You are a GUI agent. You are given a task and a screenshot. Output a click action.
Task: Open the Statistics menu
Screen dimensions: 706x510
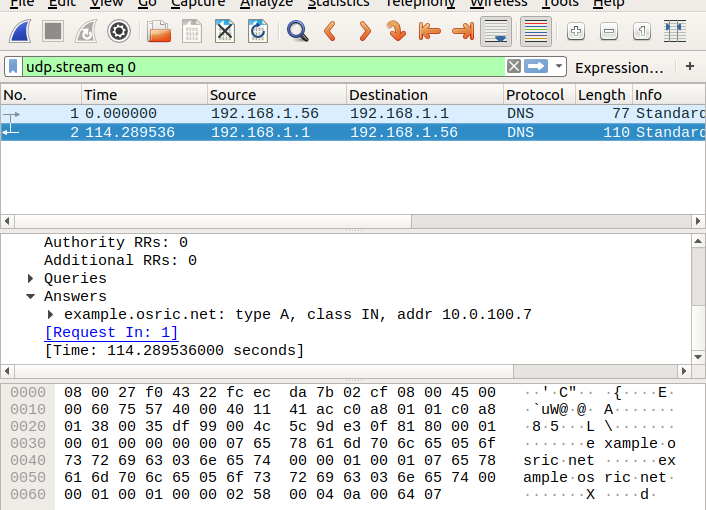coord(339,3)
